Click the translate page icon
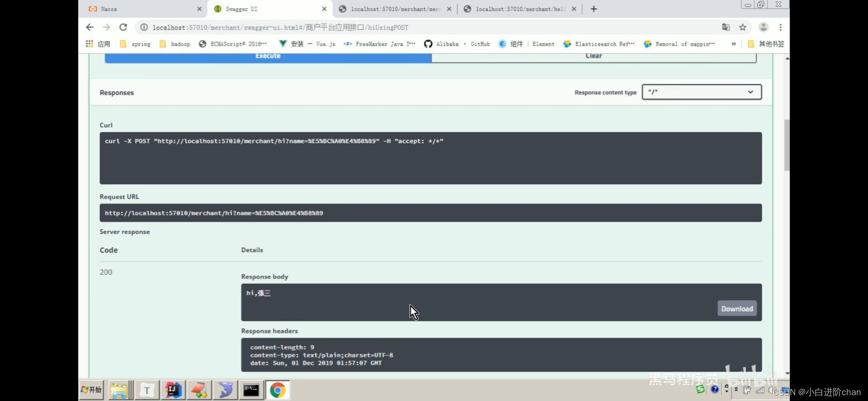 [726, 27]
